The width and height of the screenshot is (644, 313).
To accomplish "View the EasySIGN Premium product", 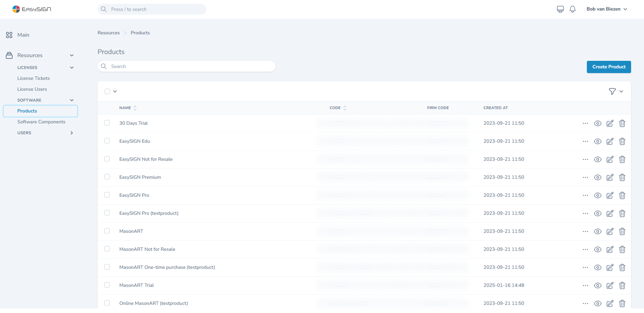I will pos(598,177).
